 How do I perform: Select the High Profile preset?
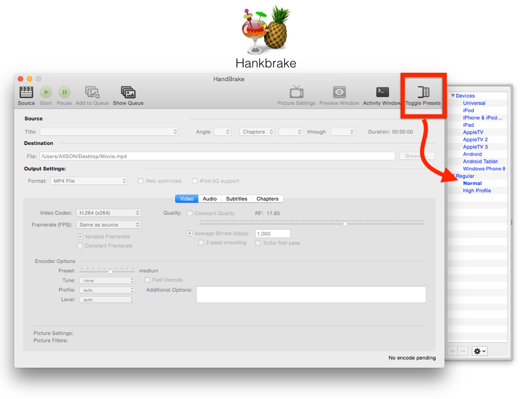477,191
